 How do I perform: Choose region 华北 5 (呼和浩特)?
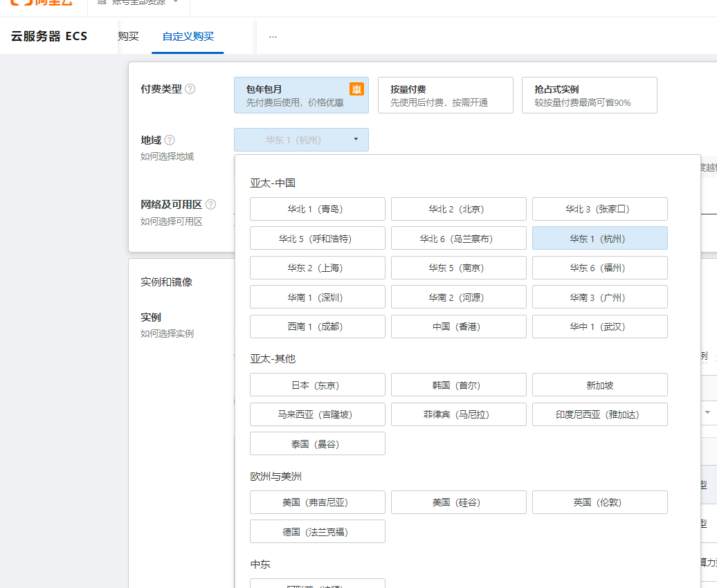318,238
